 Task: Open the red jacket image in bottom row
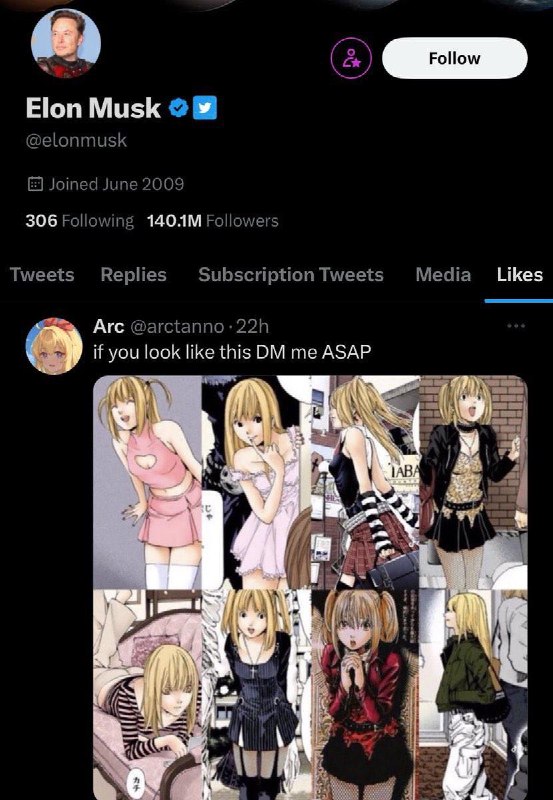[365, 694]
